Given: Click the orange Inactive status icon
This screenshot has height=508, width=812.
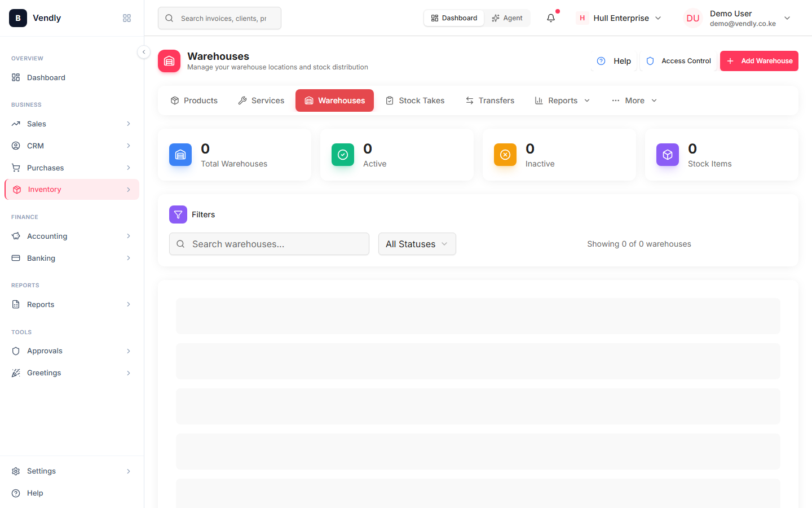Looking at the screenshot, I should click(x=505, y=155).
